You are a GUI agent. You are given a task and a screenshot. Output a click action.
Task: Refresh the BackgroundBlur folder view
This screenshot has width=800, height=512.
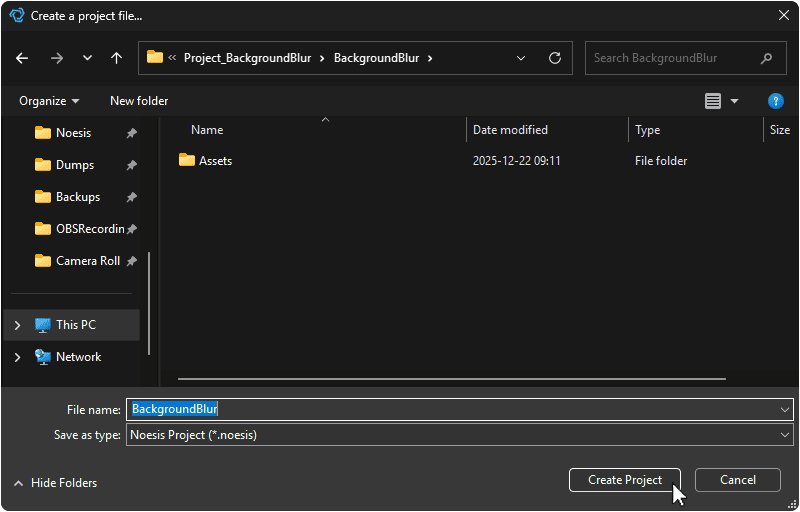(555, 58)
